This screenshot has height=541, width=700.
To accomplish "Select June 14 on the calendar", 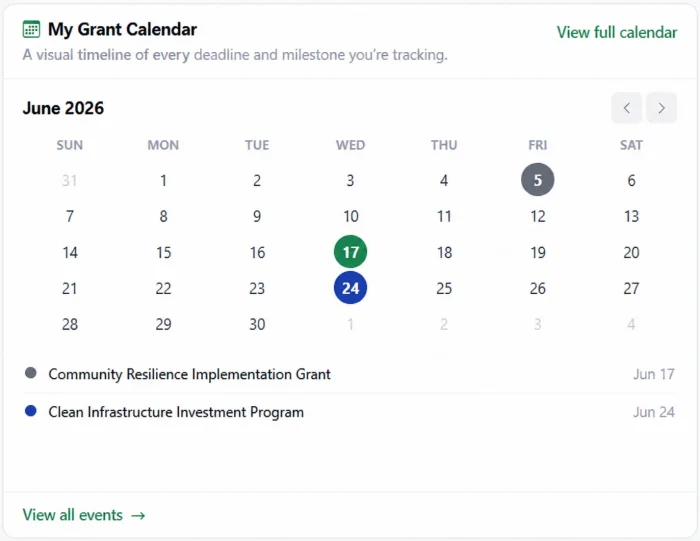I will [70, 252].
